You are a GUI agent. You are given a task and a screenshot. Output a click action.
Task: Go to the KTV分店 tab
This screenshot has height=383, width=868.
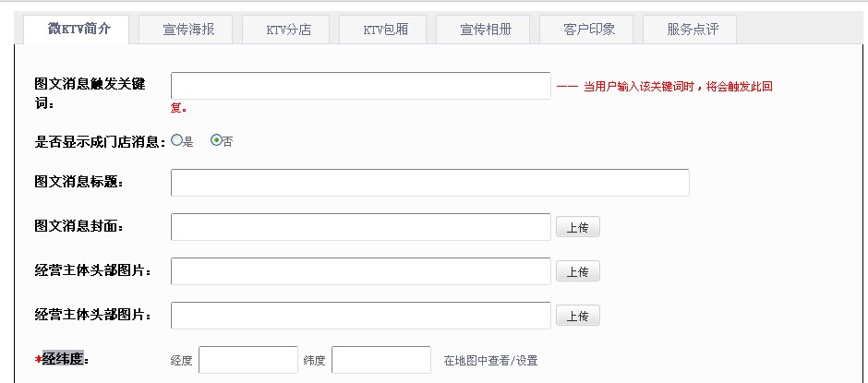pos(288,29)
